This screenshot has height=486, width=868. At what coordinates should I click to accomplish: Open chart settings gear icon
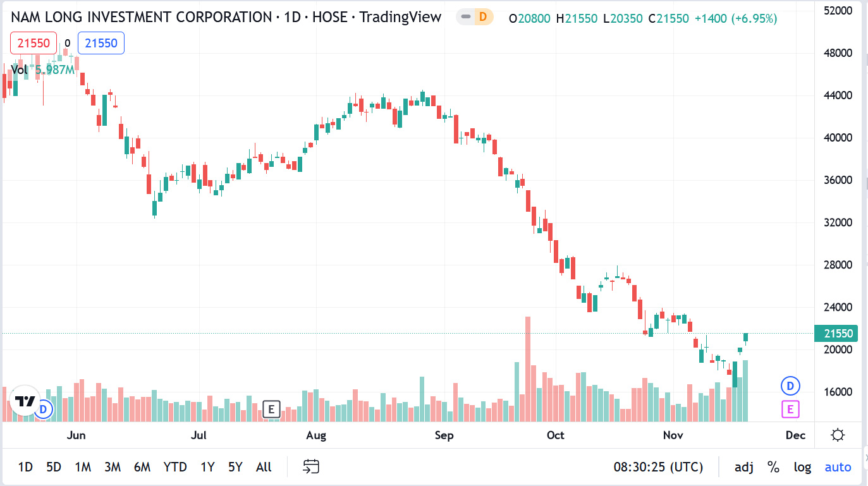click(838, 435)
